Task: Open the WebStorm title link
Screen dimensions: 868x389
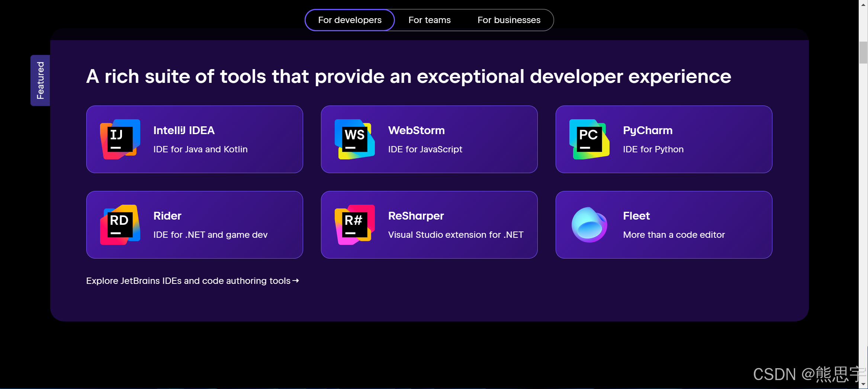Action: (417, 130)
